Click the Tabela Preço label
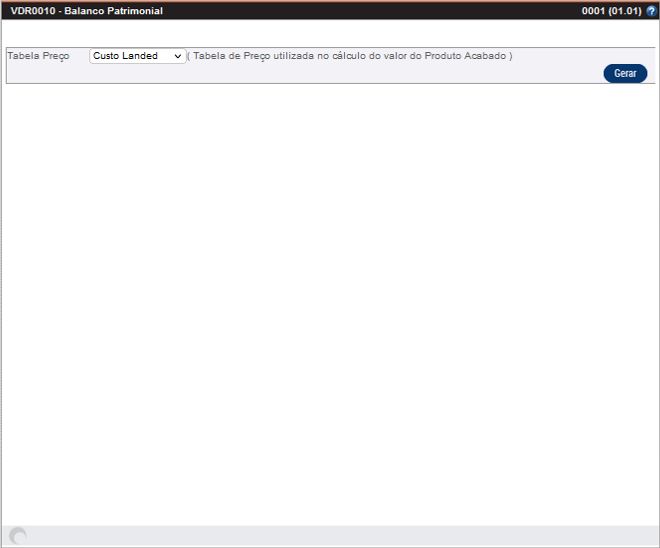660x548 pixels. 38,56
